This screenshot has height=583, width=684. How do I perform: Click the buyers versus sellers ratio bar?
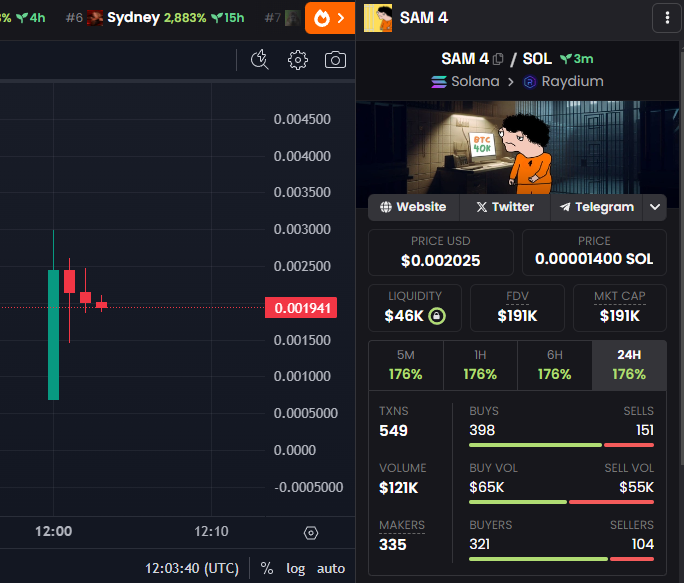click(561, 559)
